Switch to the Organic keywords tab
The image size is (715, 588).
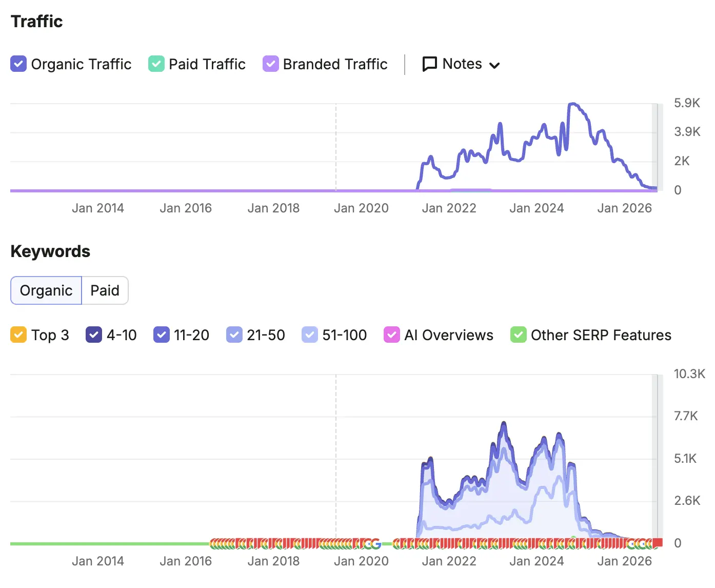[x=46, y=290]
